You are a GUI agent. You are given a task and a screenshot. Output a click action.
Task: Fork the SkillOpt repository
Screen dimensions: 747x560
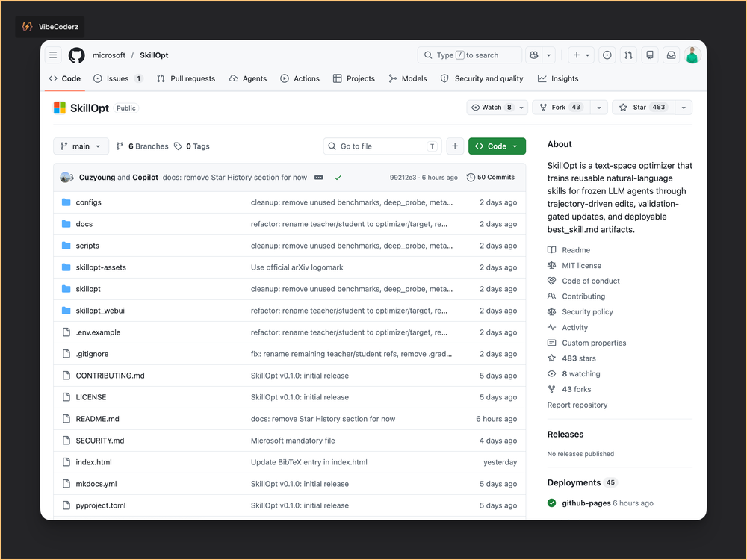coord(561,107)
